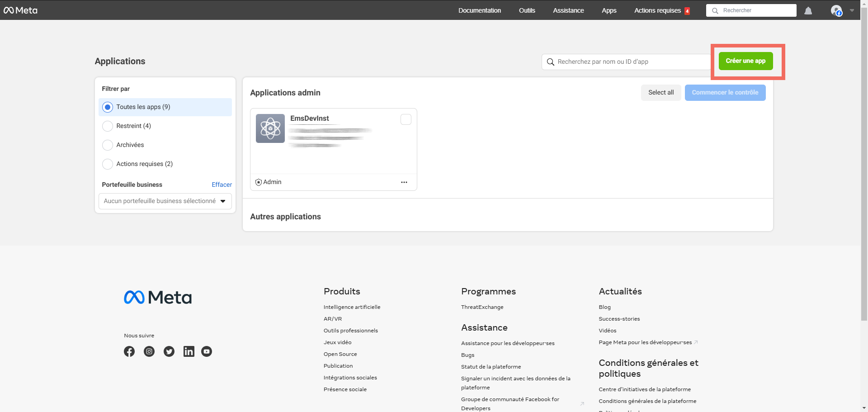868x412 pixels.
Task: Expand the account dropdown arrow
Action: point(852,10)
